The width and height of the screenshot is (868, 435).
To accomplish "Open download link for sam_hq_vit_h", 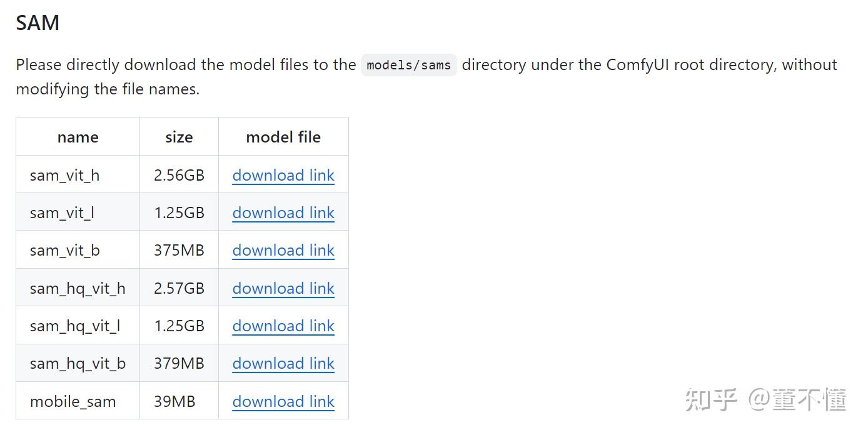I will (283, 288).
